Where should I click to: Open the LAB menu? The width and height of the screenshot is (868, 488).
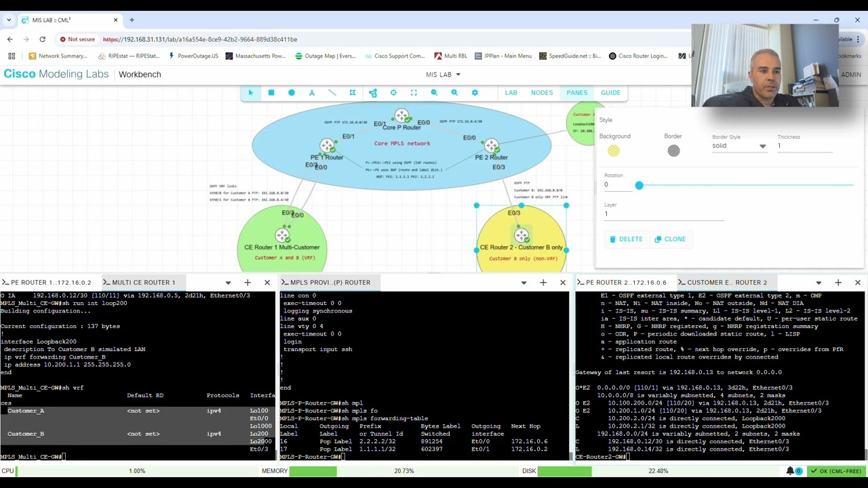[x=511, y=93]
